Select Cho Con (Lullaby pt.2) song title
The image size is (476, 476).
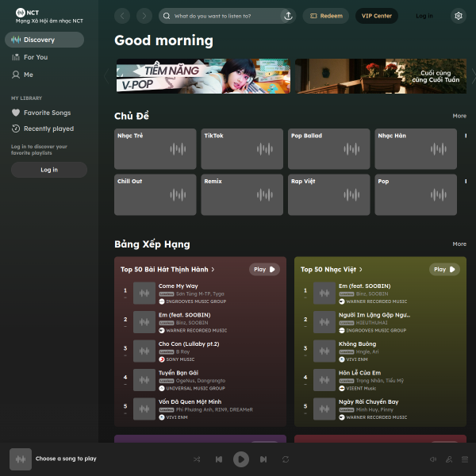click(x=189, y=344)
